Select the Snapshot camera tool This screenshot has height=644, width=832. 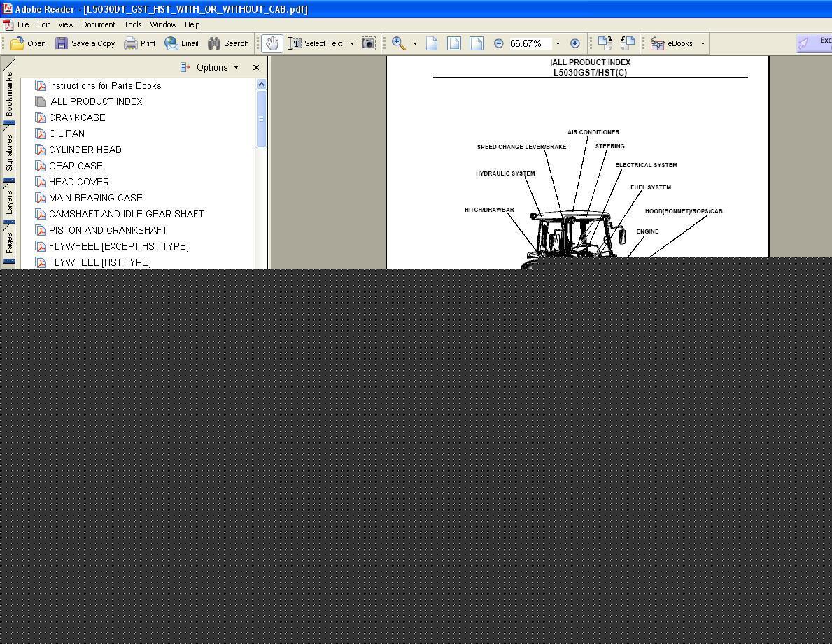click(x=368, y=43)
